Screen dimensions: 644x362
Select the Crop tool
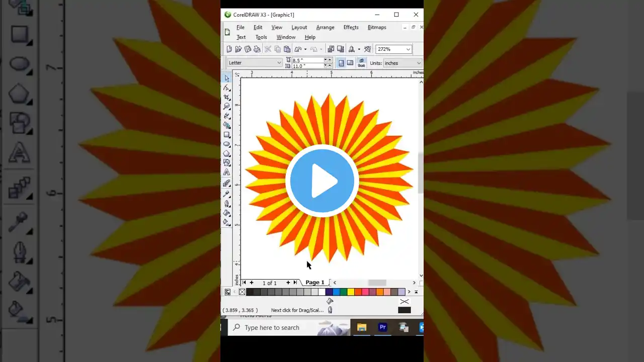tap(227, 97)
